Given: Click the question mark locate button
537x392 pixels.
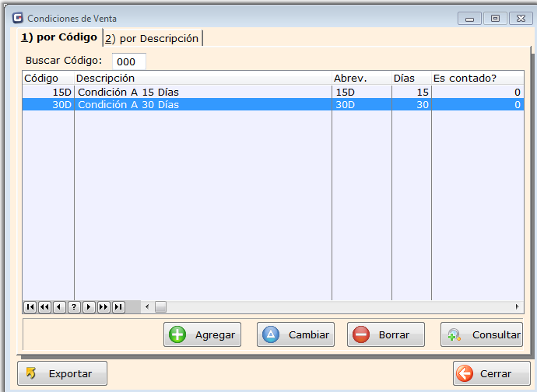Looking at the screenshot, I should [x=74, y=307].
